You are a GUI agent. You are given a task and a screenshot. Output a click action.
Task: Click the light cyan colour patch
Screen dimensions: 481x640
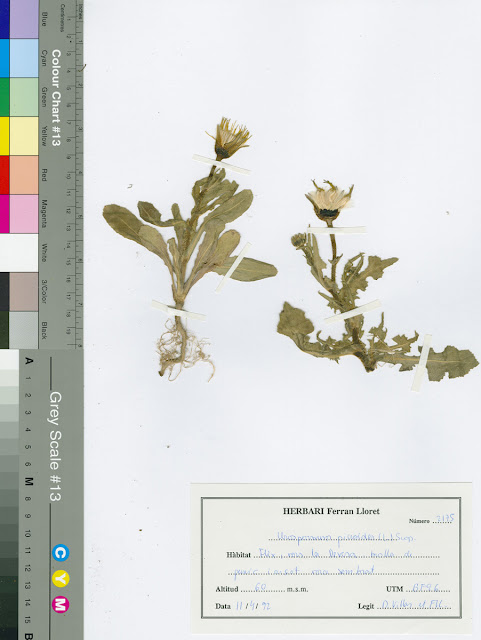24,58
